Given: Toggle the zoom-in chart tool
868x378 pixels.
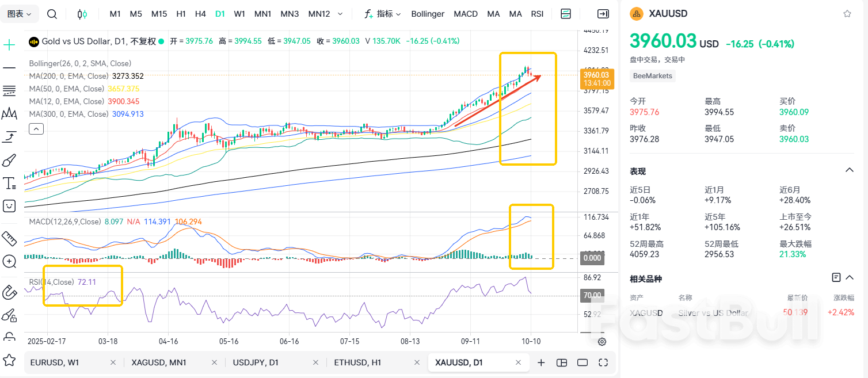Looking at the screenshot, I should pos(9,262).
